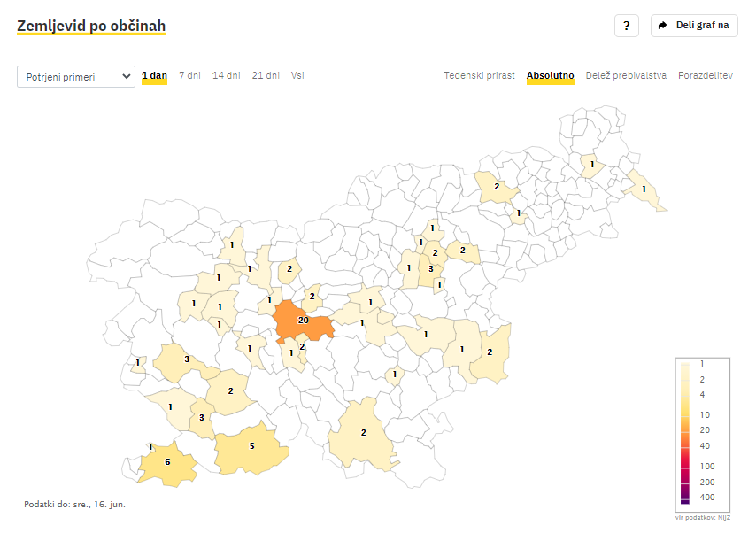Click the Deli graf na button
Viewport: 756px width, 541px height.
(694, 26)
